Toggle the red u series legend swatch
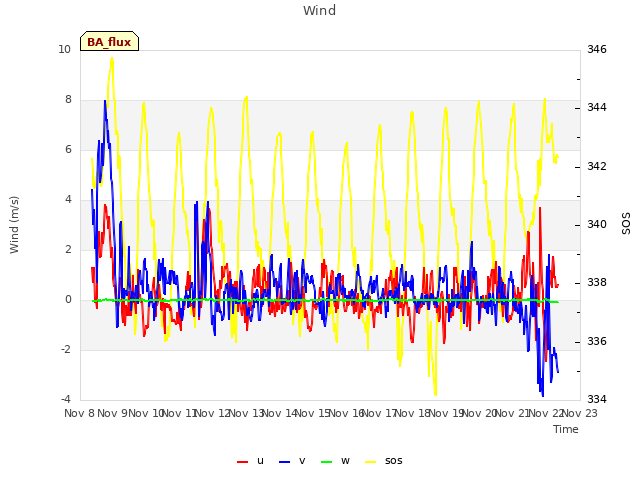 242,462
